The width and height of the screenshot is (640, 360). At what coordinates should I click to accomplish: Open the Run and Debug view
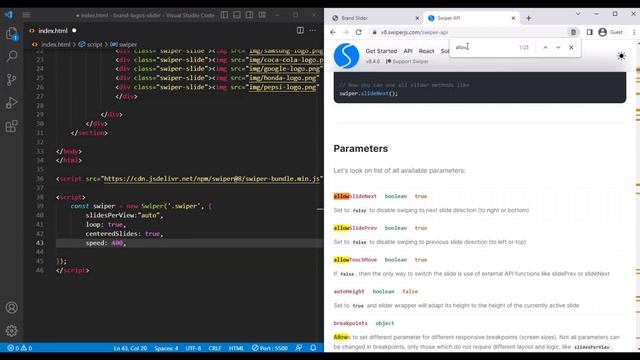(12, 102)
